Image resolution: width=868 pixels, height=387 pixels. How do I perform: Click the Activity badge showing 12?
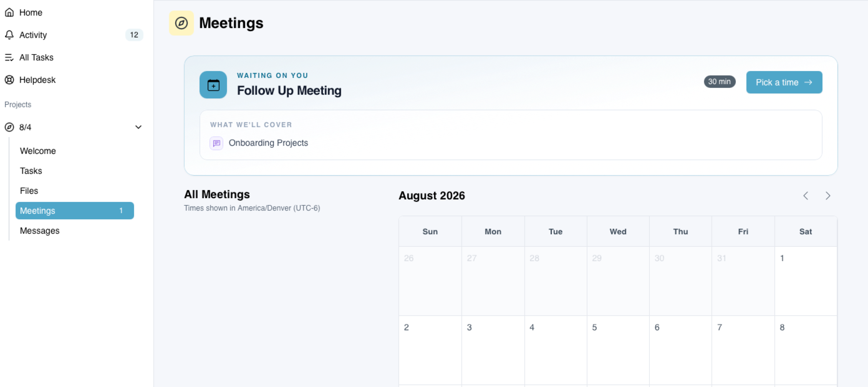[134, 35]
